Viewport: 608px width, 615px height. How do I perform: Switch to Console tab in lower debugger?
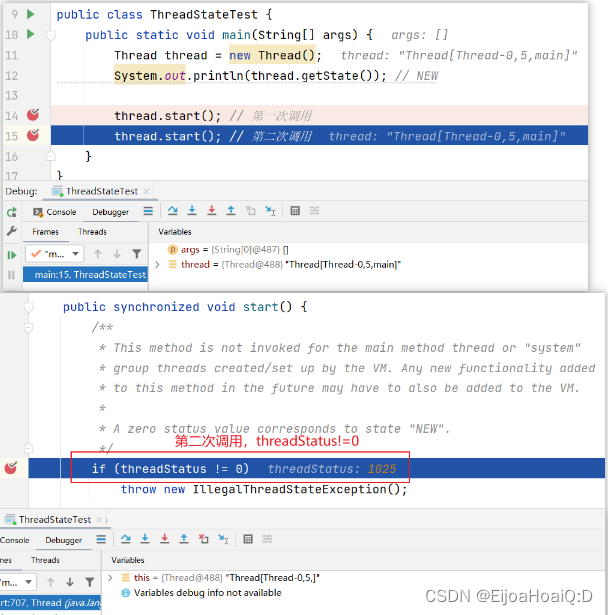click(x=15, y=540)
